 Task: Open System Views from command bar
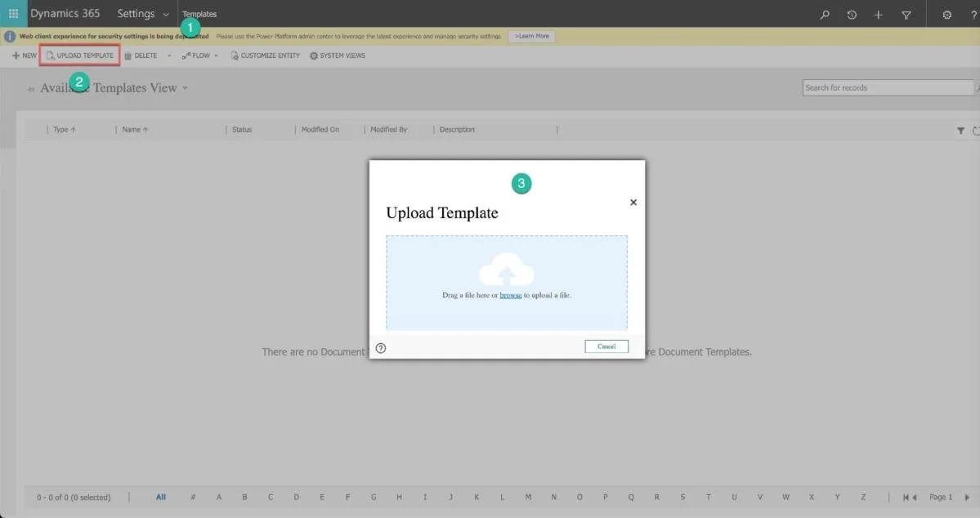(338, 56)
